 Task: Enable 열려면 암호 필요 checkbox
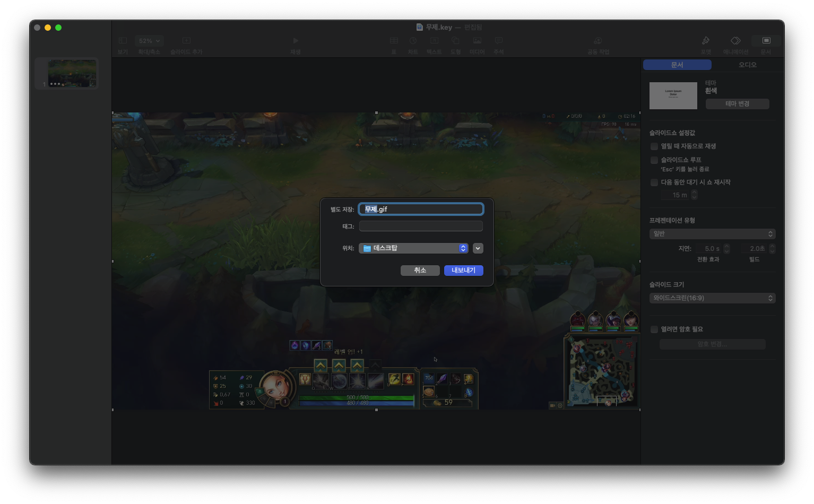click(654, 329)
